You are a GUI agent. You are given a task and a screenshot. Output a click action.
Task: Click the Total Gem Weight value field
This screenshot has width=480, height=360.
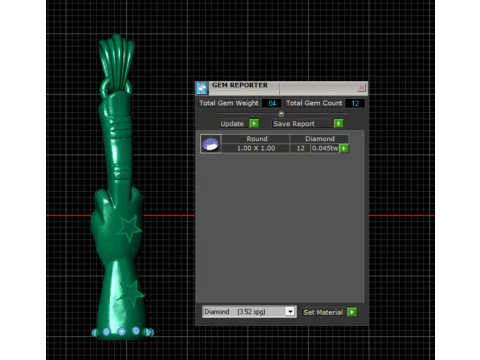[x=272, y=103]
